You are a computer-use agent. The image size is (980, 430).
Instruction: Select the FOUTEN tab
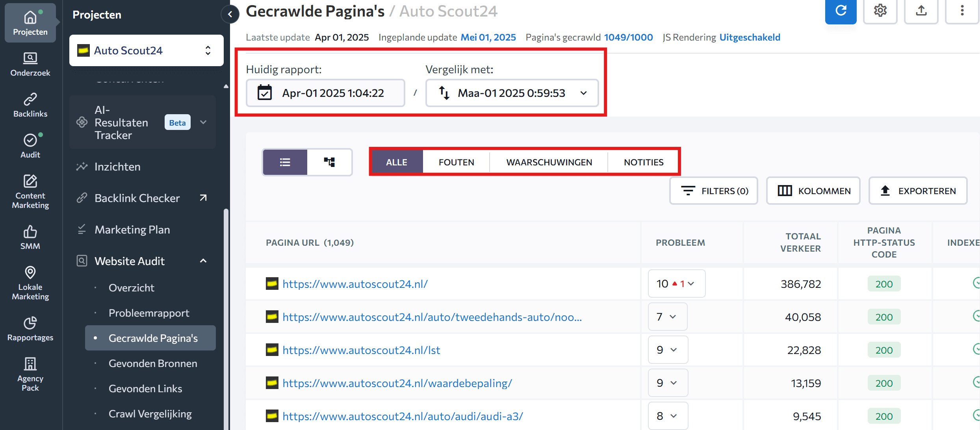point(456,162)
